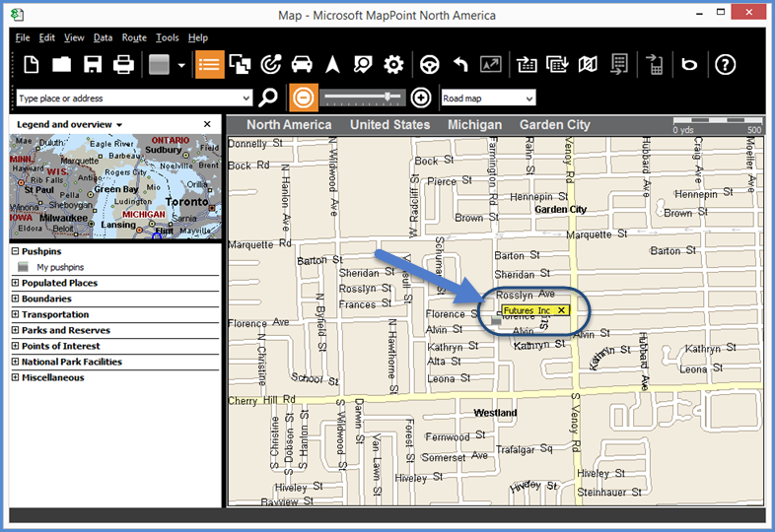This screenshot has width=775, height=532.
Task: Expand the National Park Facilities section
Action: point(16,362)
